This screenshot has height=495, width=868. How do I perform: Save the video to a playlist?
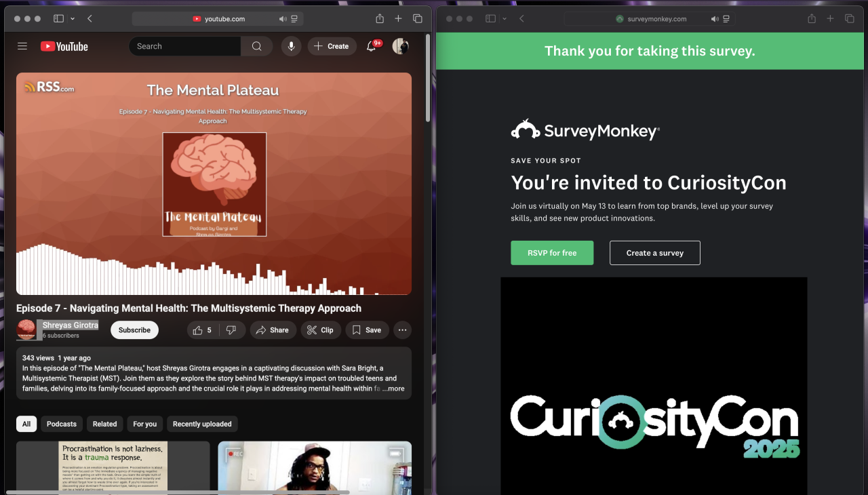coord(367,330)
